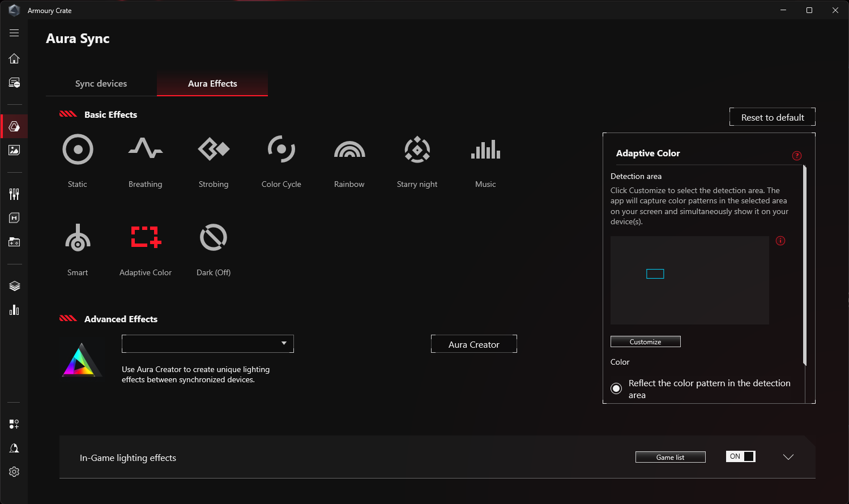Click Reset to default

[772, 117]
